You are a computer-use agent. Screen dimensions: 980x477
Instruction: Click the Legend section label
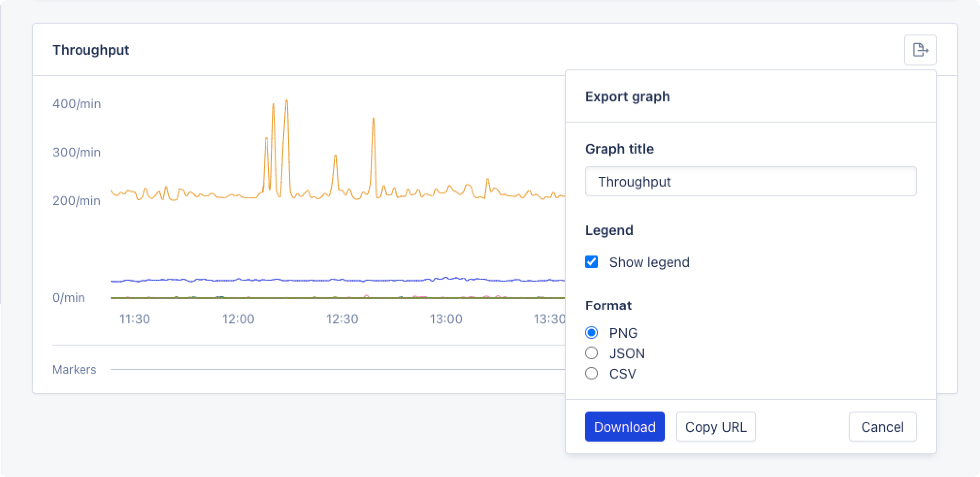click(x=609, y=230)
